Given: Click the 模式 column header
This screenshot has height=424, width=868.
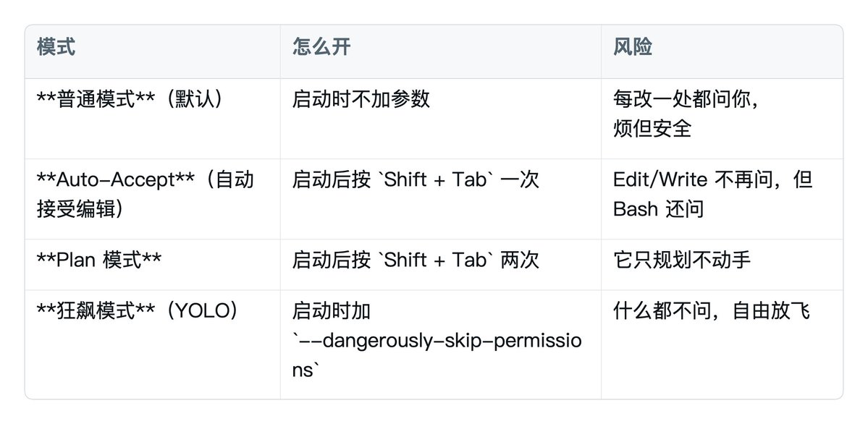Looking at the screenshot, I should 56,47.
